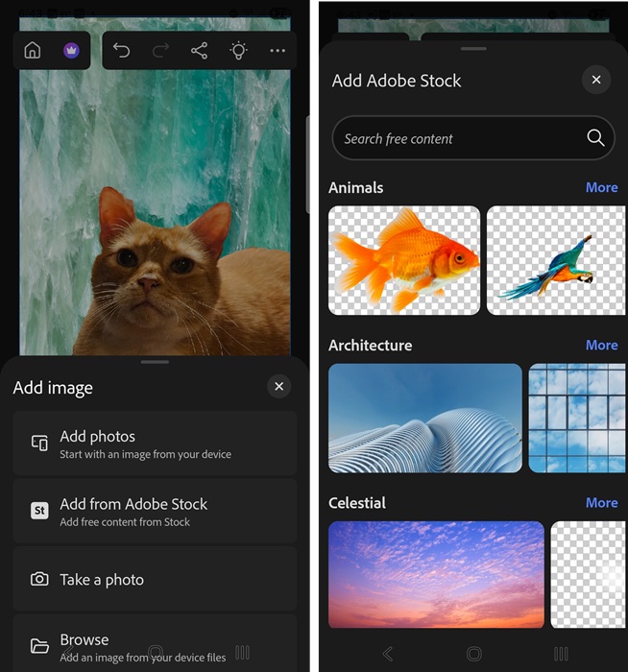Click the Undo arrow
This screenshot has height=672, width=628.
(121, 51)
